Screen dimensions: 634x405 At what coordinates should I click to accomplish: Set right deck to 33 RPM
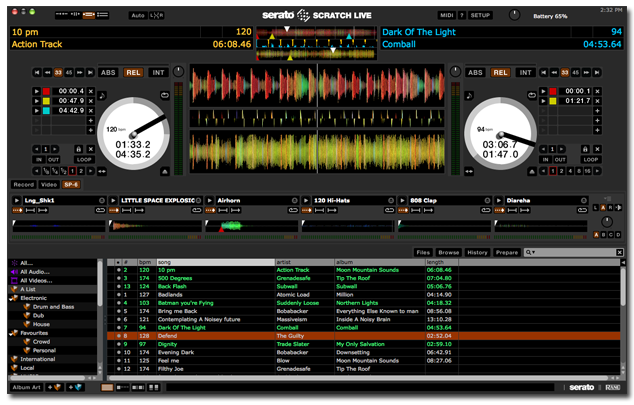pos(565,73)
